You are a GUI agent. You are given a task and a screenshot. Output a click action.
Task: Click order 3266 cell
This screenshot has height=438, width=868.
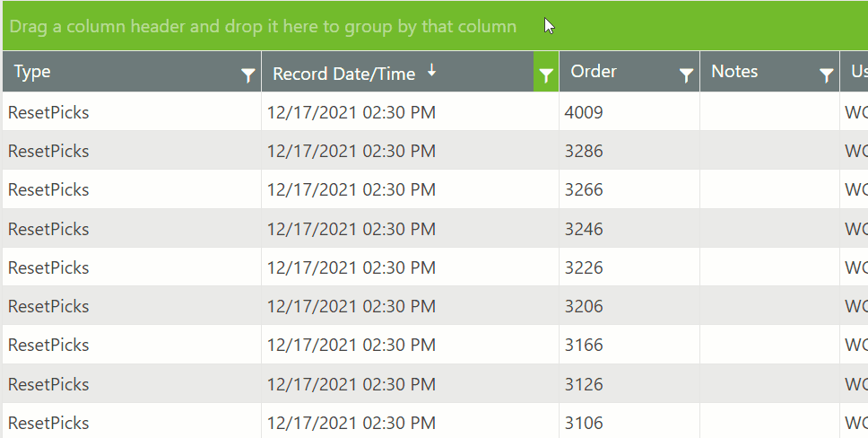click(x=584, y=189)
